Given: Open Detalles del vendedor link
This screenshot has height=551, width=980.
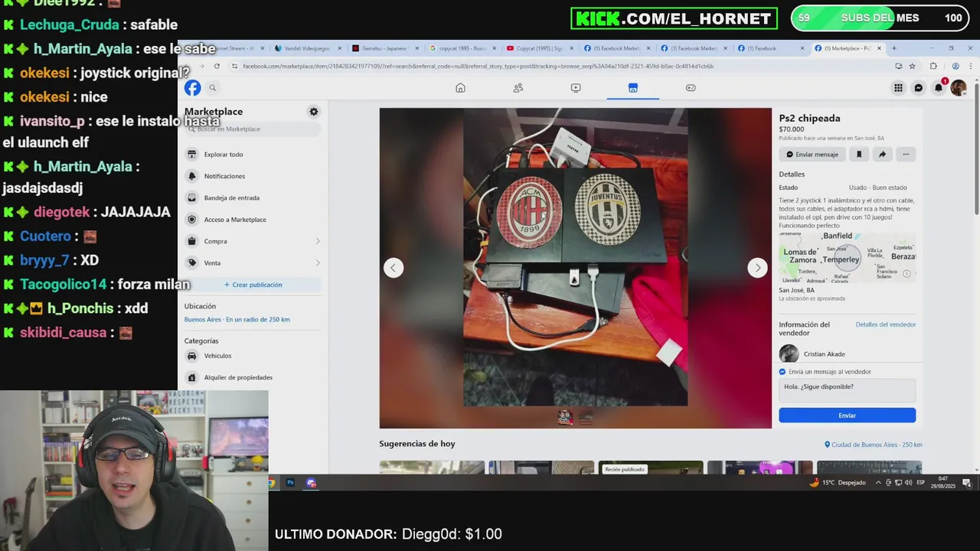Looking at the screenshot, I should click(885, 324).
